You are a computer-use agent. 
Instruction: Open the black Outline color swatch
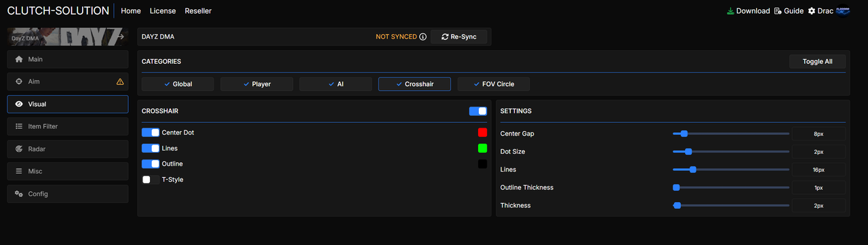482,164
